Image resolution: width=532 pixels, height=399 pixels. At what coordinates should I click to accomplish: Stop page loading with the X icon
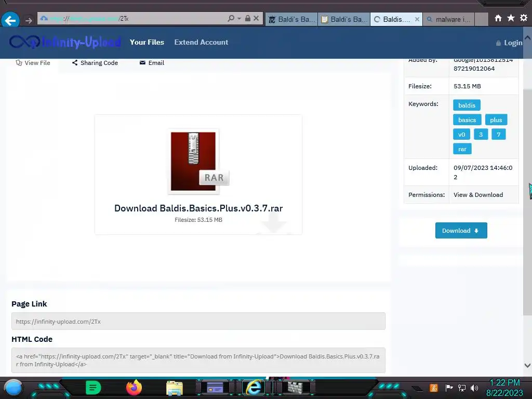coord(256,18)
